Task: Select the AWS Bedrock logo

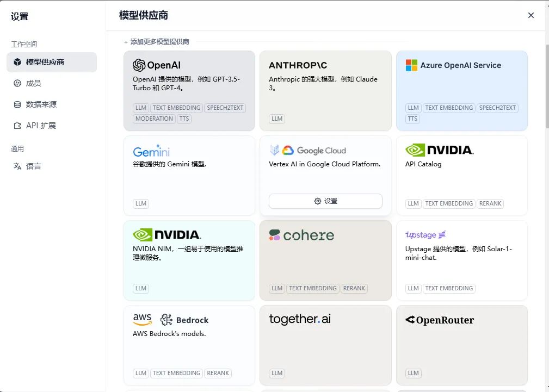Action: pyautogui.click(x=170, y=320)
